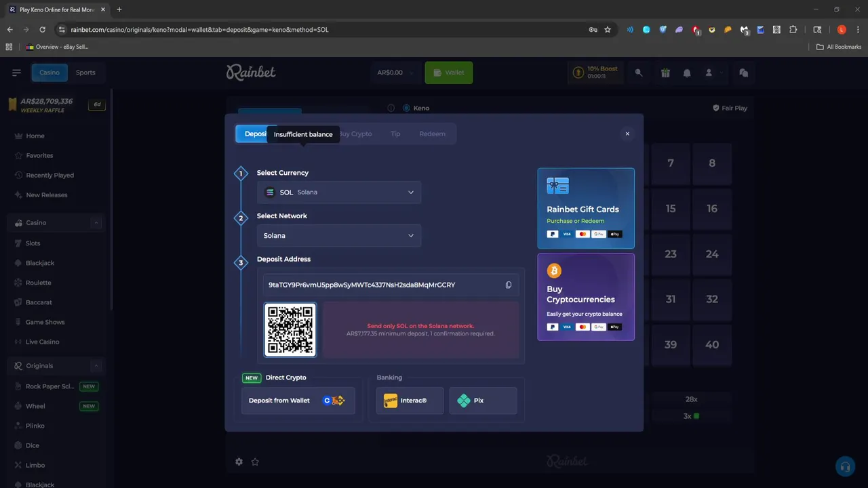Image resolution: width=868 pixels, height=488 pixels.
Task: Select the Sports top tab
Action: (85, 73)
